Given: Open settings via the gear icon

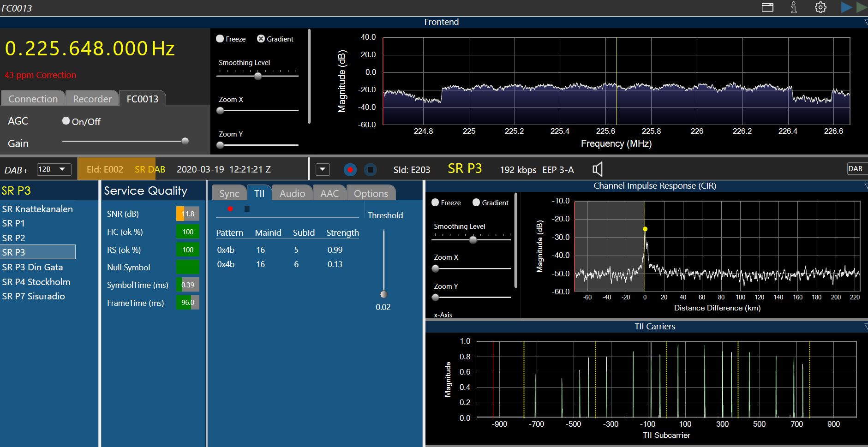Looking at the screenshot, I should pos(820,7).
